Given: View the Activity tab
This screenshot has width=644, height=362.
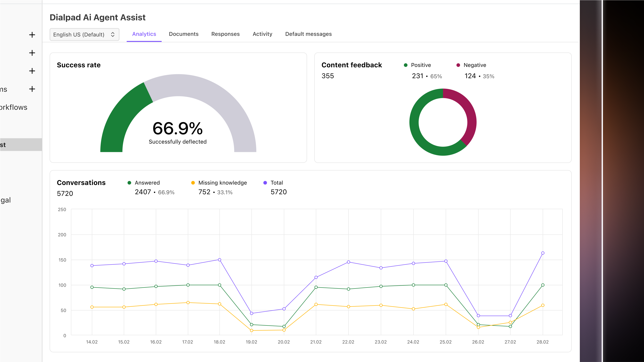Looking at the screenshot, I should coord(262,34).
